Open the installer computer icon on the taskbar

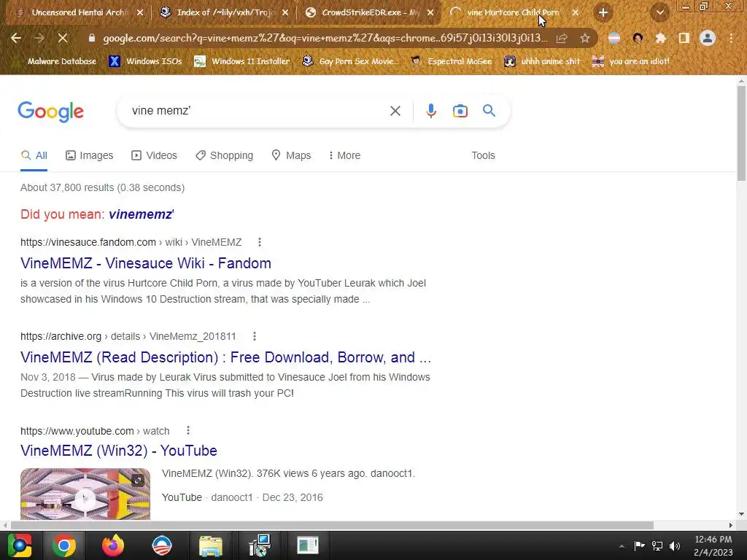[x=260, y=545]
